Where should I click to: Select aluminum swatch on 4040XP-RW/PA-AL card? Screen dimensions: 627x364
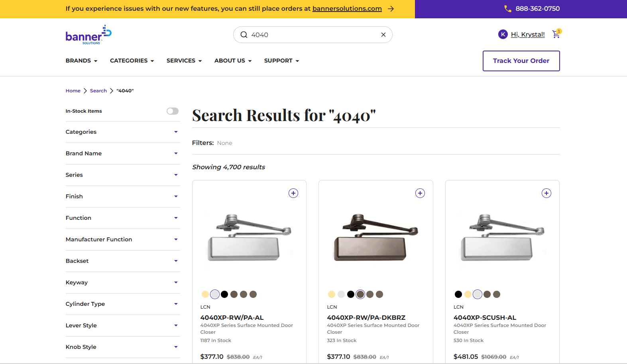click(x=215, y=294)
